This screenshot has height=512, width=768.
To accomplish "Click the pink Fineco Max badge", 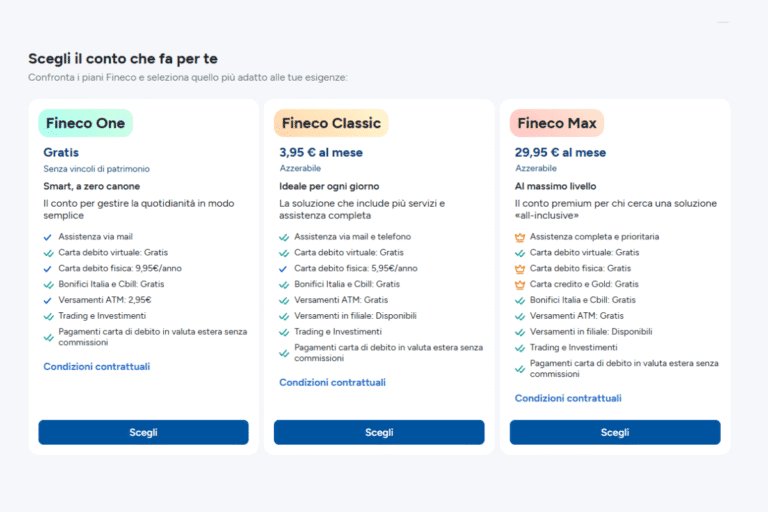I will [x=556, y=124].
